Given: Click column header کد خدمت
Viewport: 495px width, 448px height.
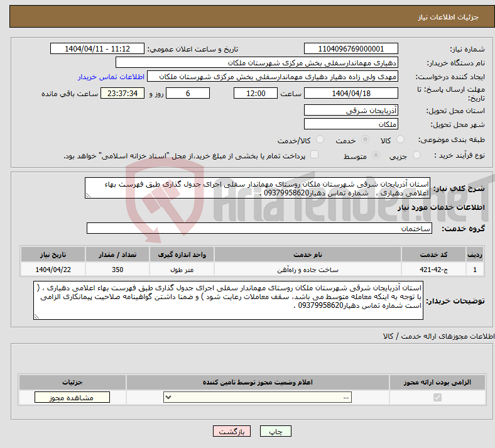Looking at the screenshot, I should point(434,254).
